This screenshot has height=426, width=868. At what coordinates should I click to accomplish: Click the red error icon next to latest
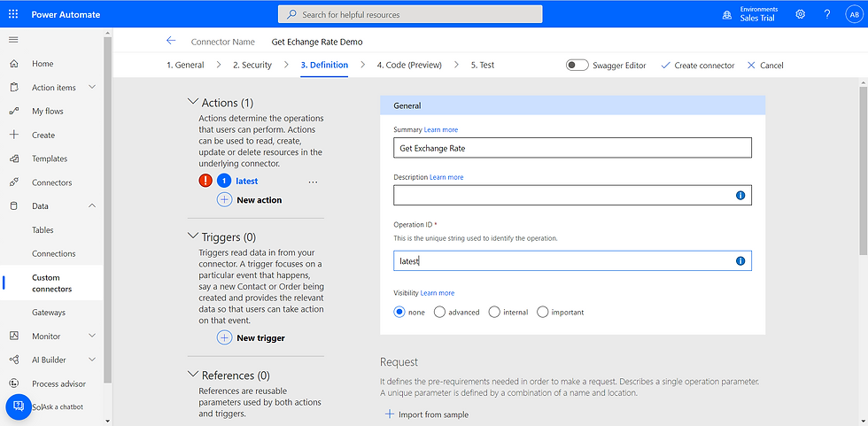(205, 180)
